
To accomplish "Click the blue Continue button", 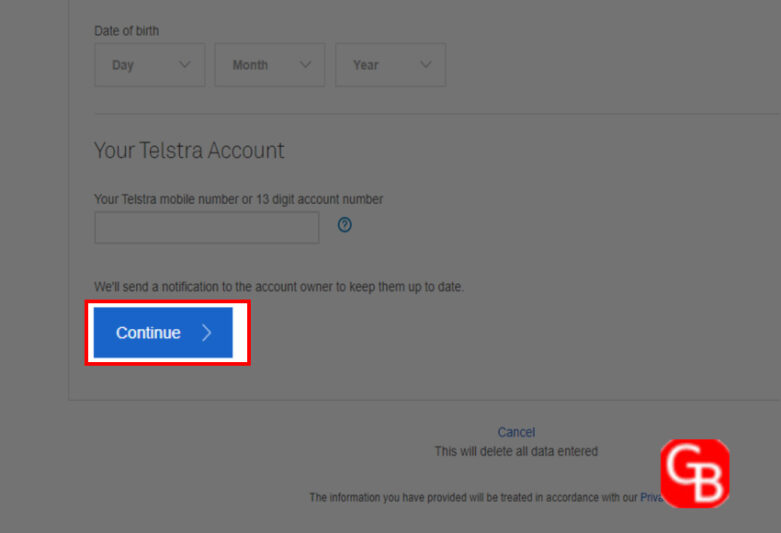I will (x=163, y=332).
